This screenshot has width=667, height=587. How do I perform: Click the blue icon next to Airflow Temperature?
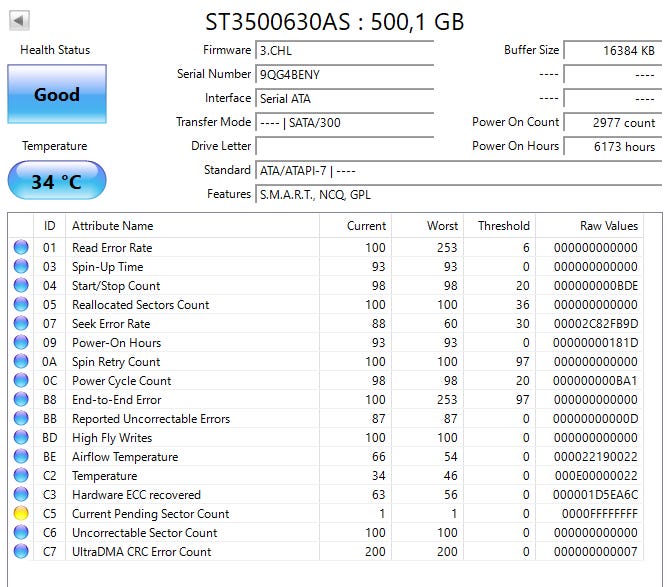tap(21, 456)
